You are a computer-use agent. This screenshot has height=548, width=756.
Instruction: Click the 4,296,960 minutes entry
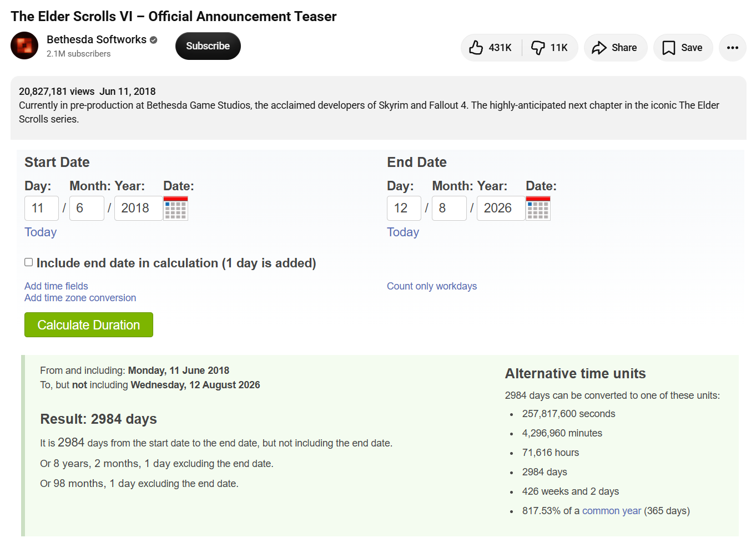[x=562, y=433]
